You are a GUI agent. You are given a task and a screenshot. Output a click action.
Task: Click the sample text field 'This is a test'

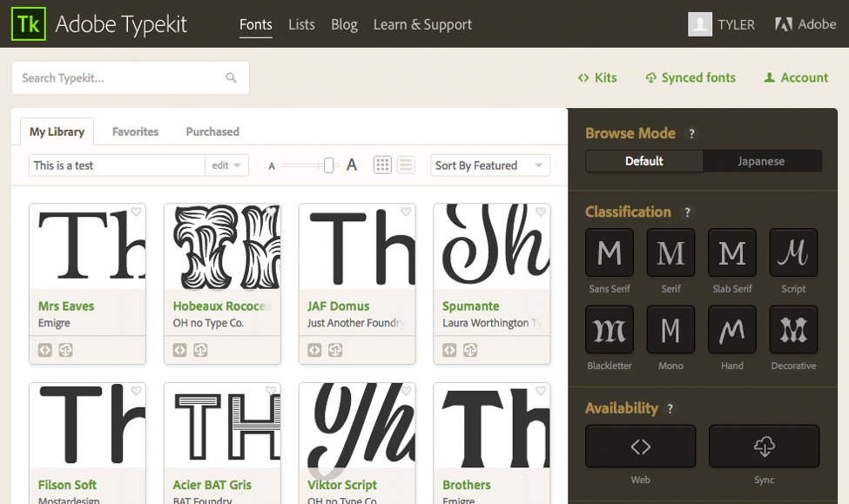117,165
